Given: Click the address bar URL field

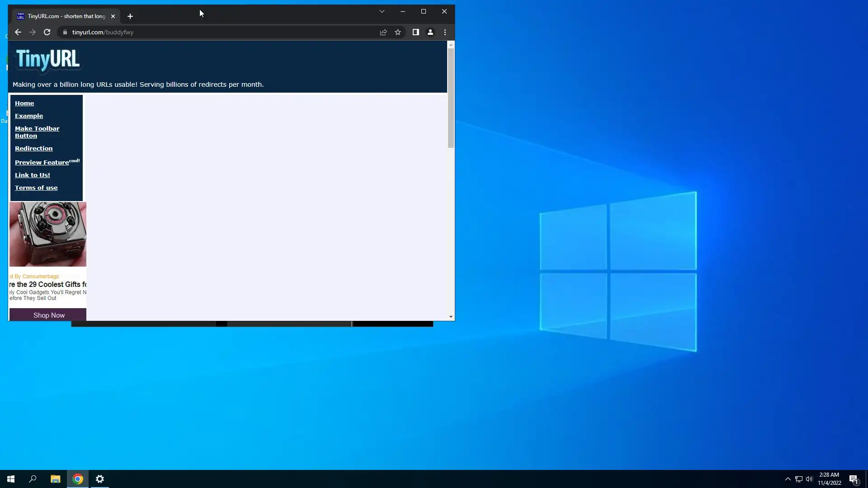Looking at the screenshot, I should [217, 32].
